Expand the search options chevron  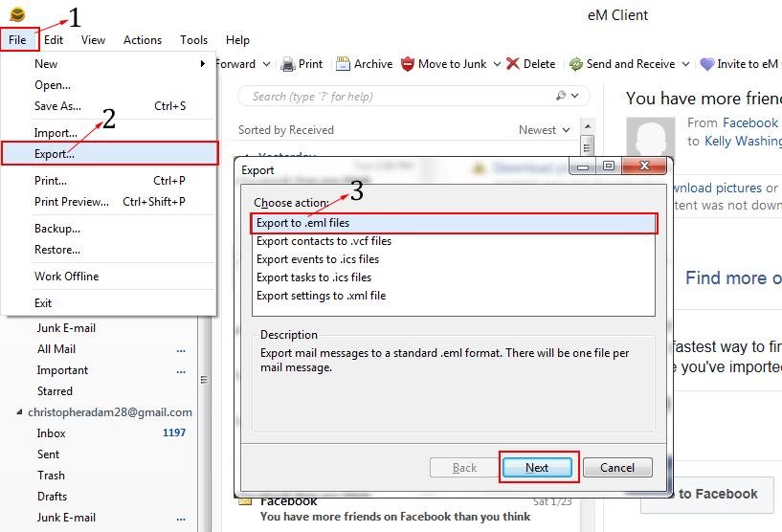coord(575,96)
